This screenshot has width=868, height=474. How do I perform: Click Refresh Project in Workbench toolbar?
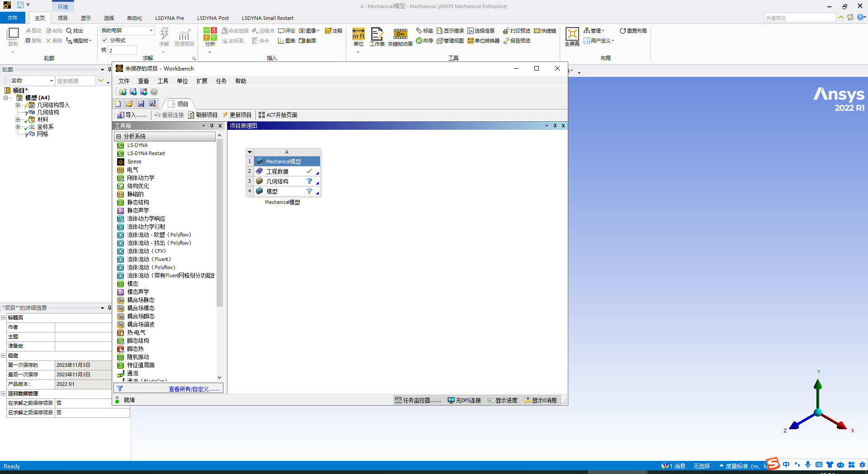click(203, 115)
